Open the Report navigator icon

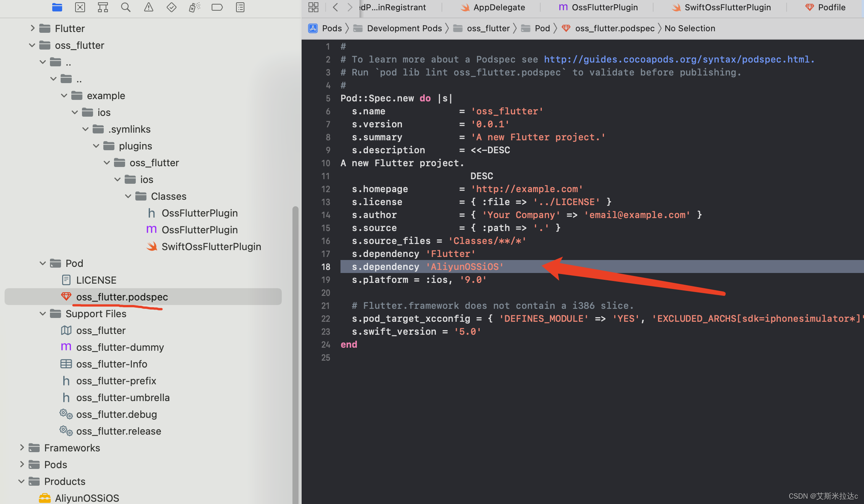240,7
